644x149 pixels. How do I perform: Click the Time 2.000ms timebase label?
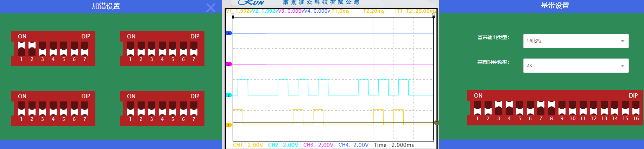(393, 145)
